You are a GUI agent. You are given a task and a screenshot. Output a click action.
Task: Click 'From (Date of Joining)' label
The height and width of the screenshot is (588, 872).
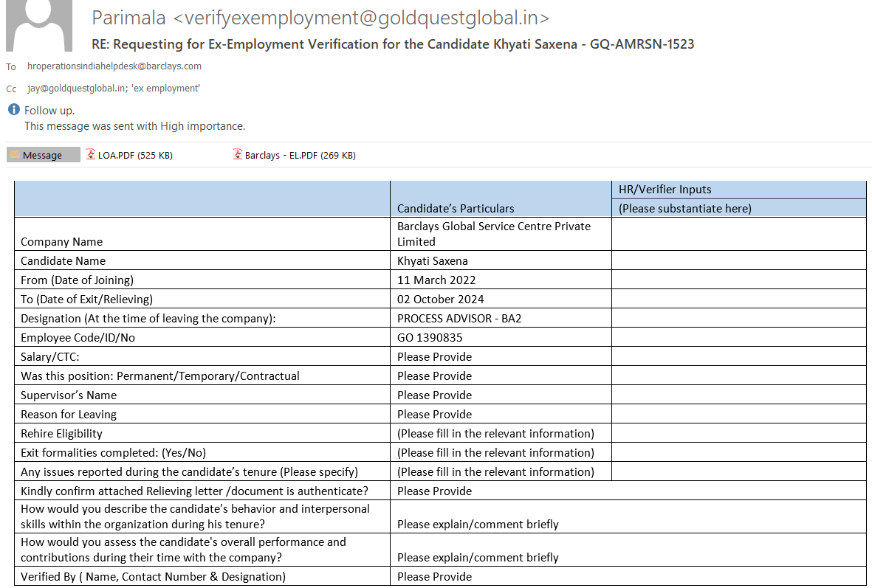coord(78,280)
